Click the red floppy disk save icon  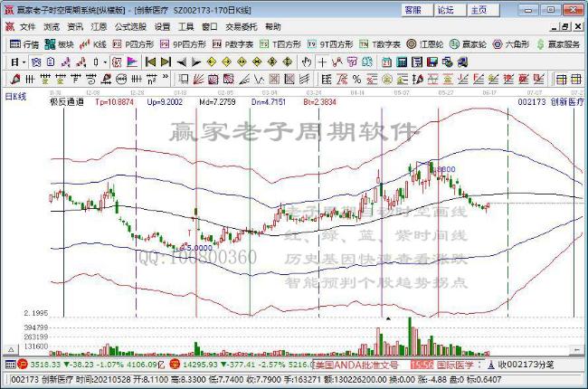[x=432, y=62]
